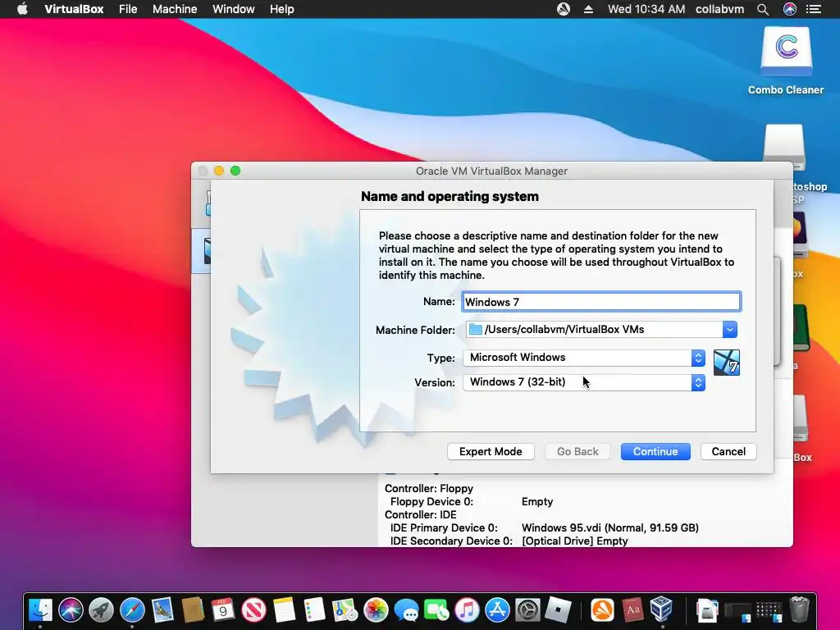Open Reminders from the dock
Viewport: 840px width, 630px height.
click(x=314, y=609)
